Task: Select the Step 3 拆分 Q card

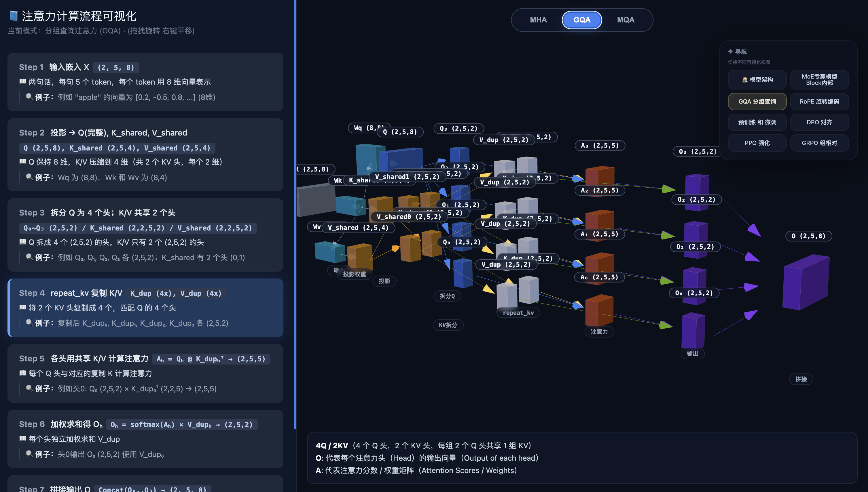Action: point(145,235)
